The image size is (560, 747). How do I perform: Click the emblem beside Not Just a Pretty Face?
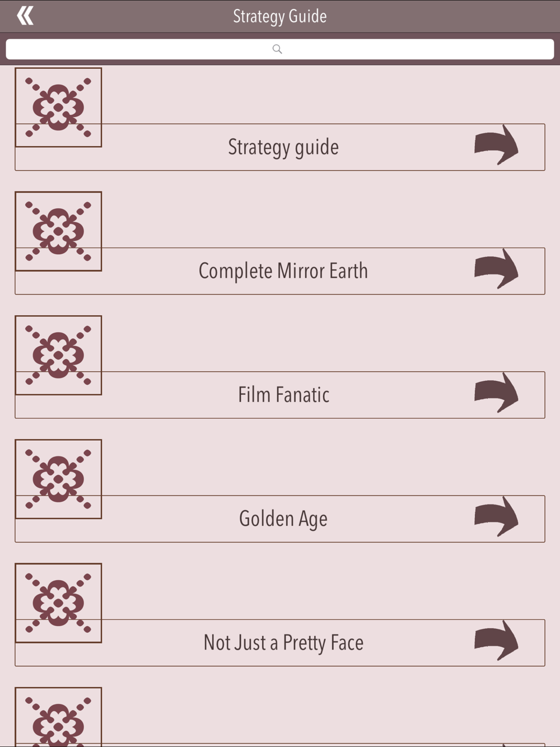(x=58, y=603)
